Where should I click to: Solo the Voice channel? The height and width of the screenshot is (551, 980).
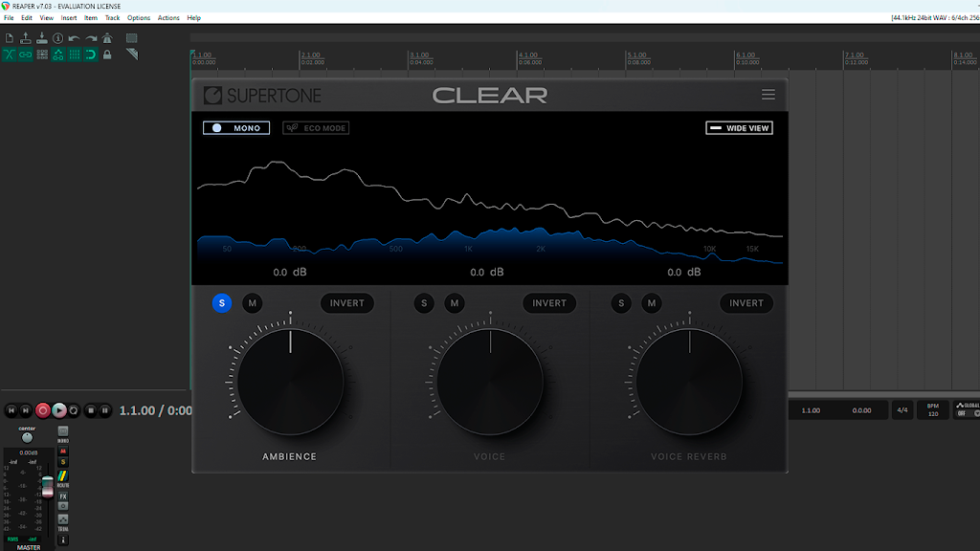pyautogui.click(x=424, y=303)
